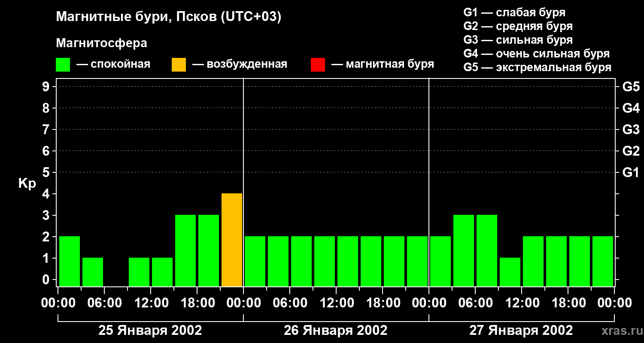
Task: Click the 'G4' label on the right axis
Action: (631, 108)
